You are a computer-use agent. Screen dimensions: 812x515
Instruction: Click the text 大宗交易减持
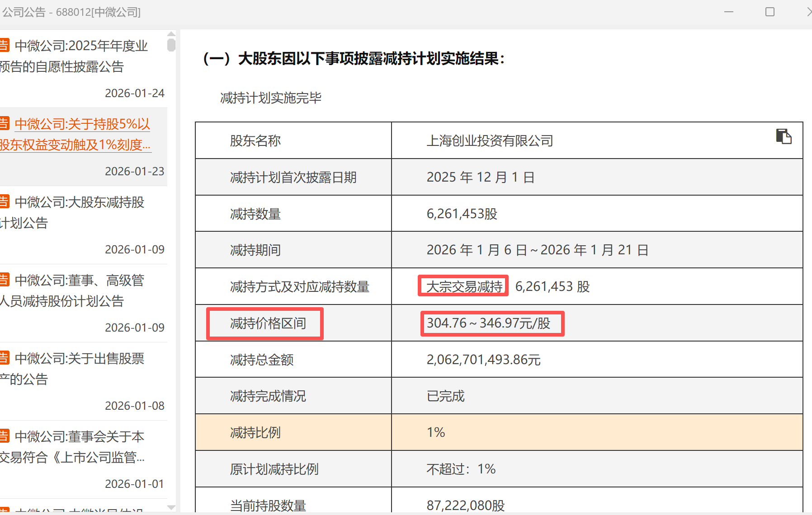[464, 286]
